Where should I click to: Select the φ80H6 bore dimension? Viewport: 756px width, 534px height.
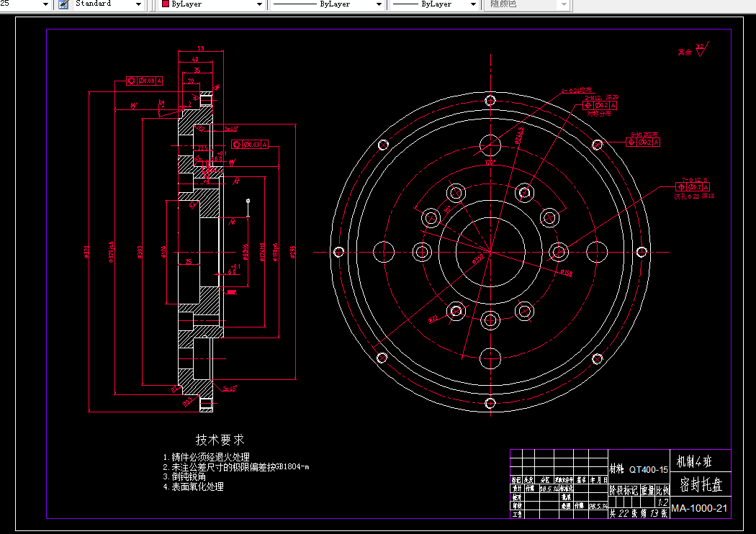tap(246, 252)
